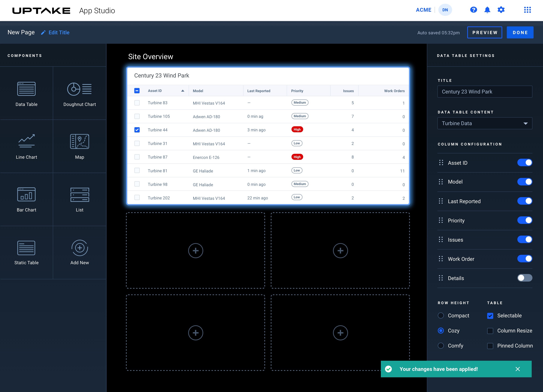This screenshot has height=392, width=543.
Task: Click the Title input field
Action: tap(485, 92)
